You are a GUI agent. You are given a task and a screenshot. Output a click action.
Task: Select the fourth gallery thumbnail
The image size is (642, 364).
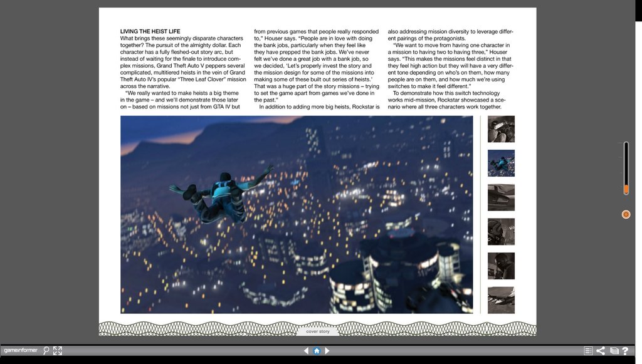501,232
